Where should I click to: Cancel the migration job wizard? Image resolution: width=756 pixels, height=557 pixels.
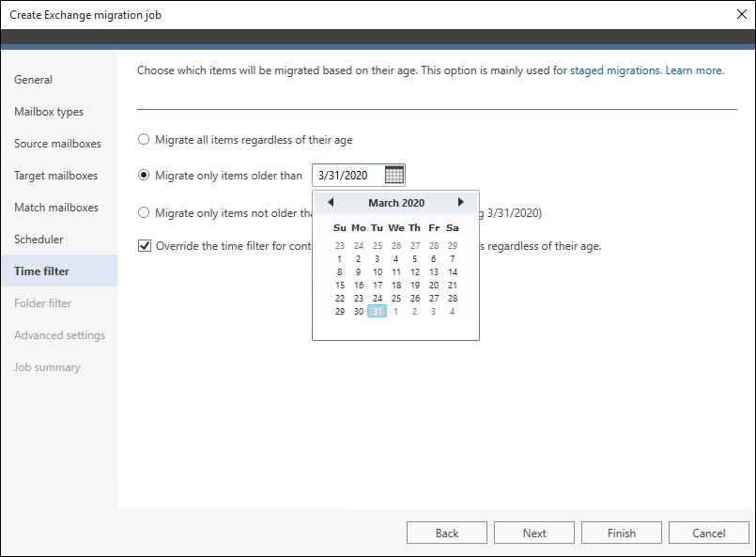(709, 533)
